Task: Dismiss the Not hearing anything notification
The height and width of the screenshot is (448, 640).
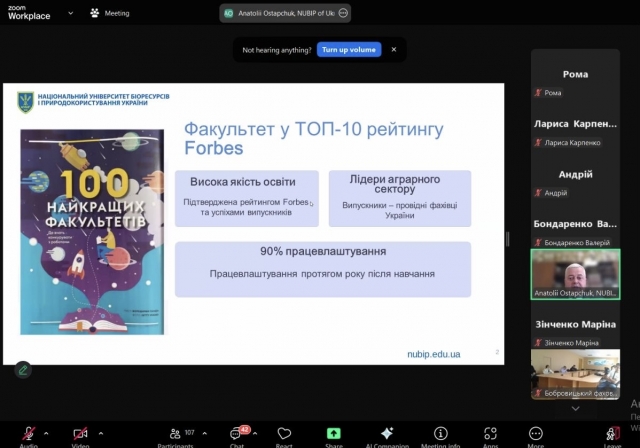Action: tap(394, 49)
